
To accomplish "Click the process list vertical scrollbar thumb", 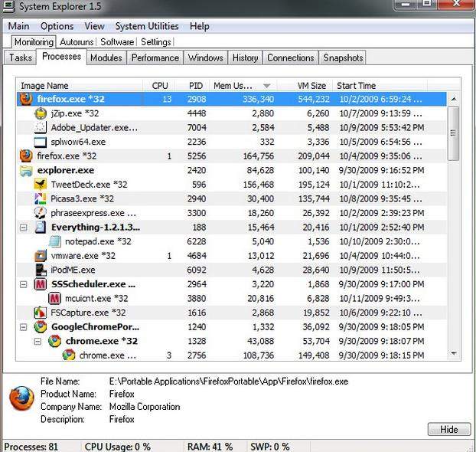I will [454, 133].
